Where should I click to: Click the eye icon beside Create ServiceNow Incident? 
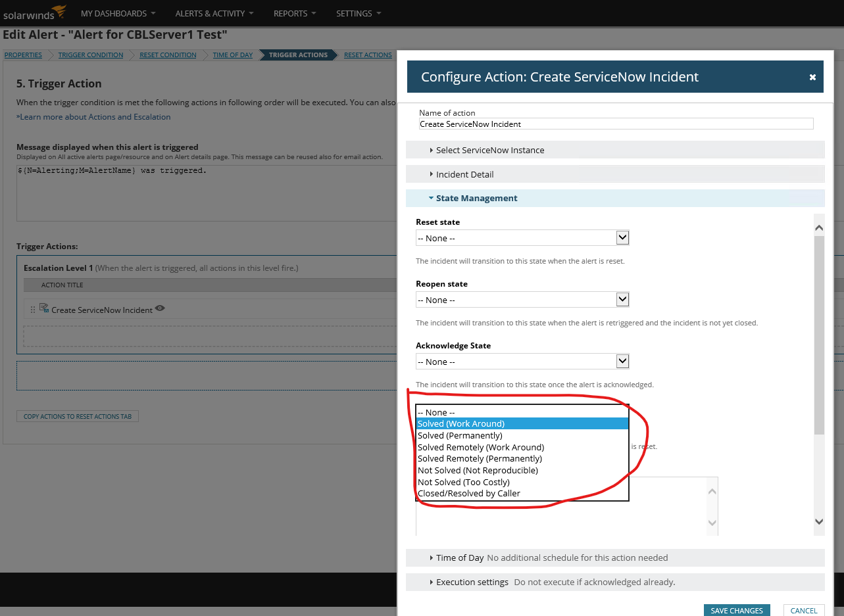pyautogui.click(x=160, y=308)
